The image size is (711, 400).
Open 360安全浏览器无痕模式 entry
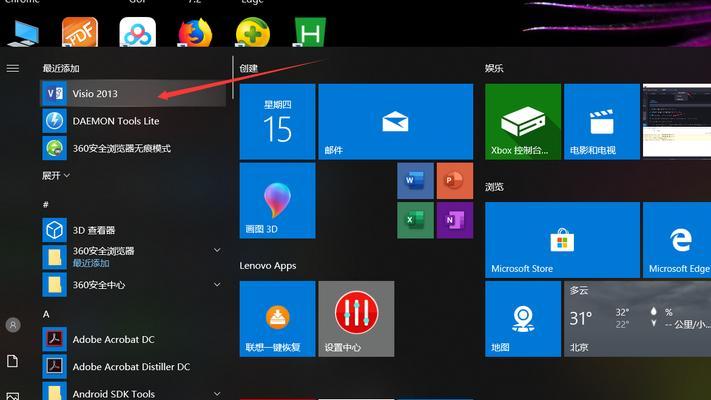[133, 148]
